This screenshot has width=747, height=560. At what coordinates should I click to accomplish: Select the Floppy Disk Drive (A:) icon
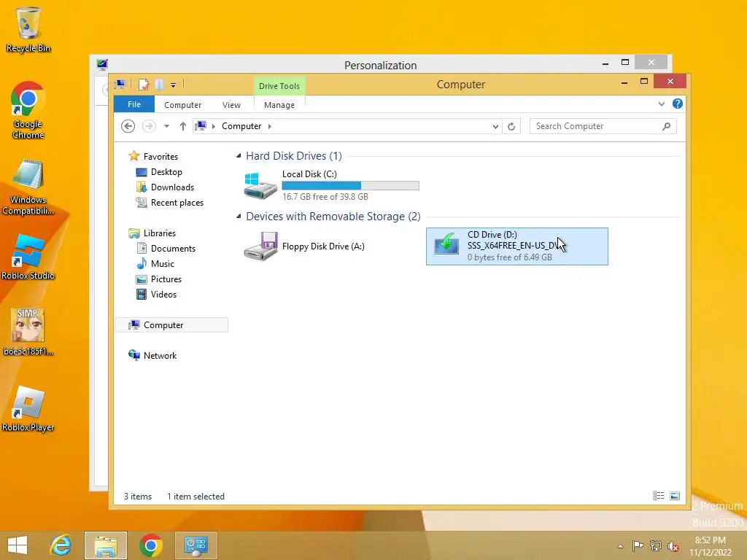pos(260,246)
